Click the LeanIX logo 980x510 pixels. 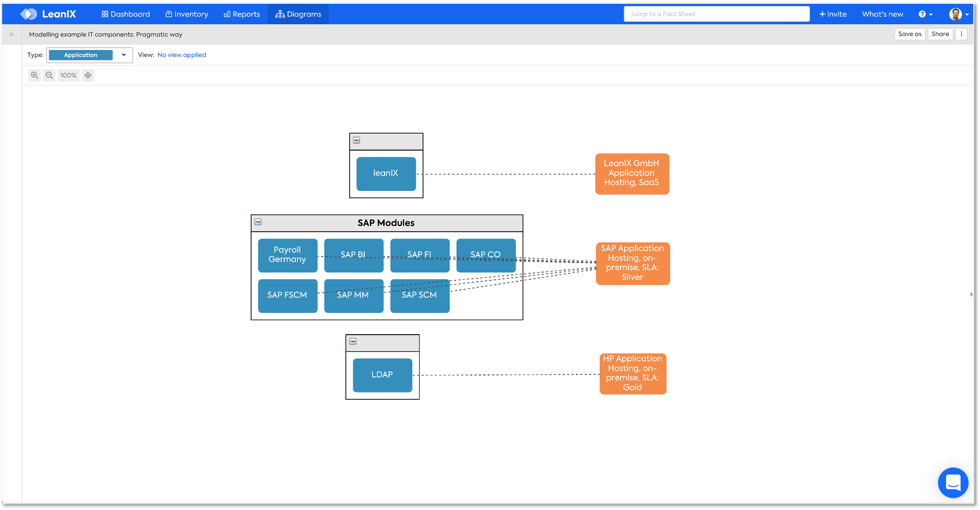point(48,14)
